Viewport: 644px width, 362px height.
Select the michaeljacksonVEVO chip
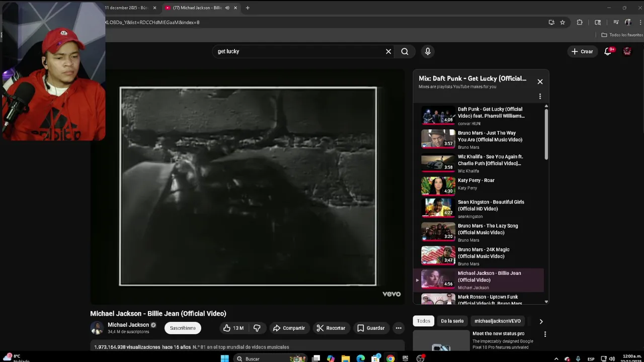498,321
